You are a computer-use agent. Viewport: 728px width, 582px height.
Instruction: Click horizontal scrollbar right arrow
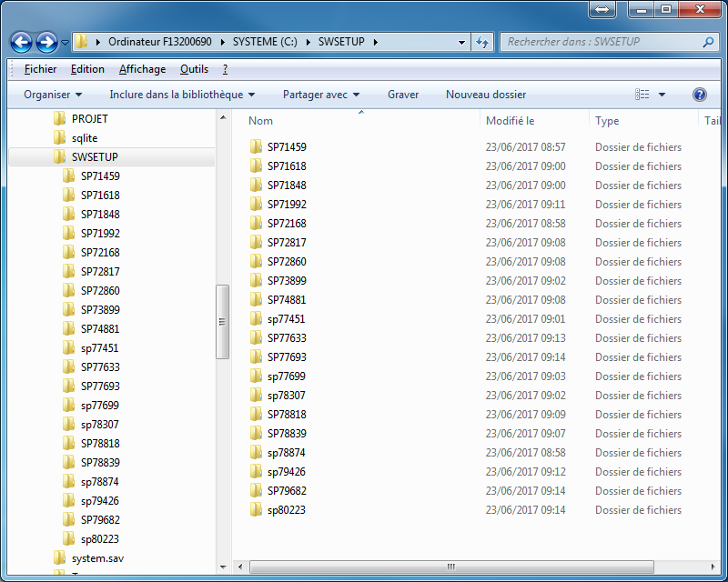(713, 567)
